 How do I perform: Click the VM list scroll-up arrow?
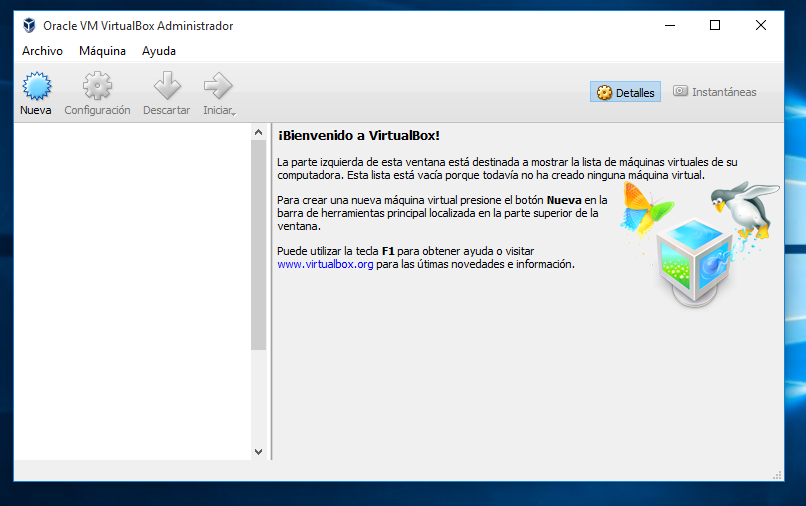pyautogui.click(x=259, y=133)
